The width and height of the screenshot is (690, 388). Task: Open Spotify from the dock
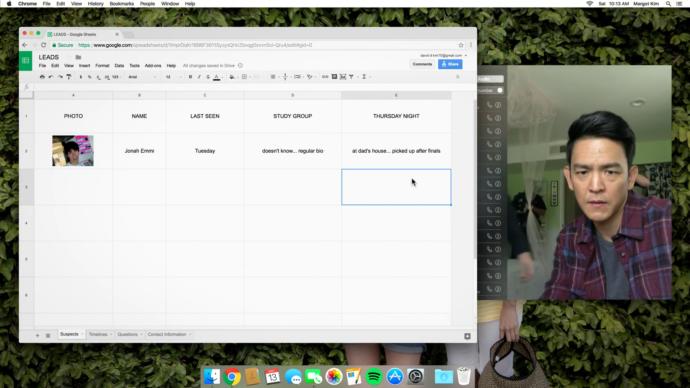(374, 377)
